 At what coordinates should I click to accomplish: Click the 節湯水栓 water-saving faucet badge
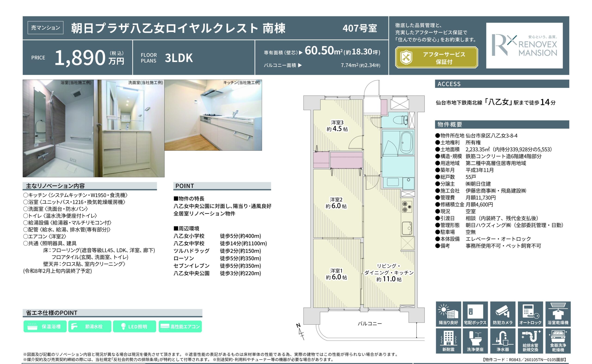(x=90, y=327)
